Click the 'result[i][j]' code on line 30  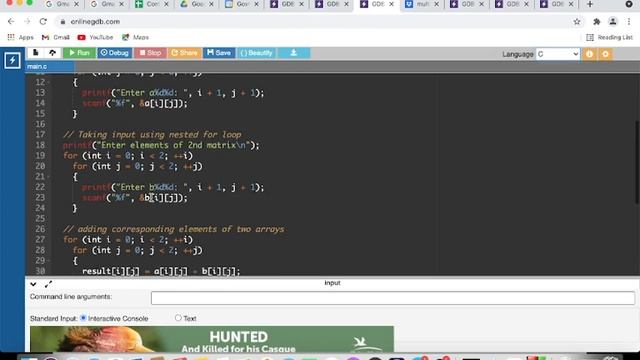111,271
